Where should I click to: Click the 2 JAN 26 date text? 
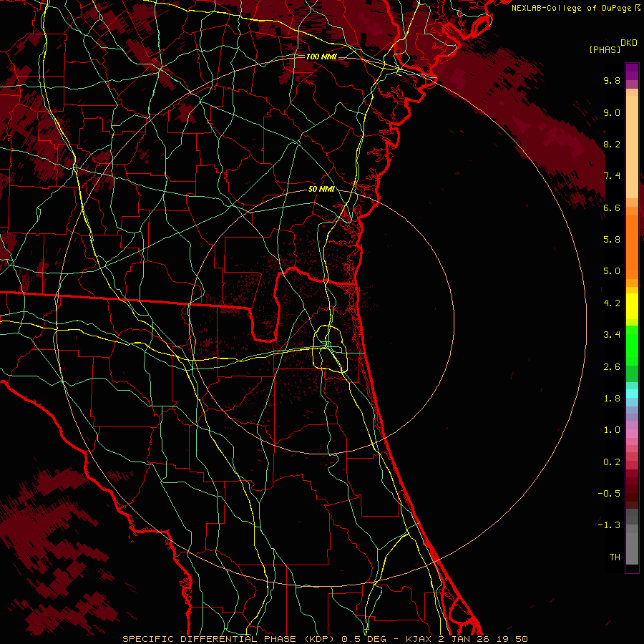[464, 639]
